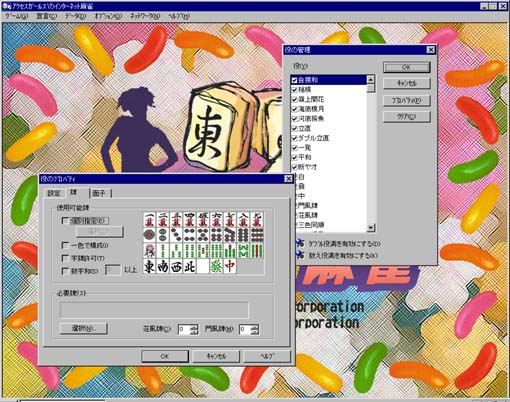This screenshot has height=402, width=510.
Task: Click the ヘルプ button in properties dialog
Action: (x=267, y=356)
